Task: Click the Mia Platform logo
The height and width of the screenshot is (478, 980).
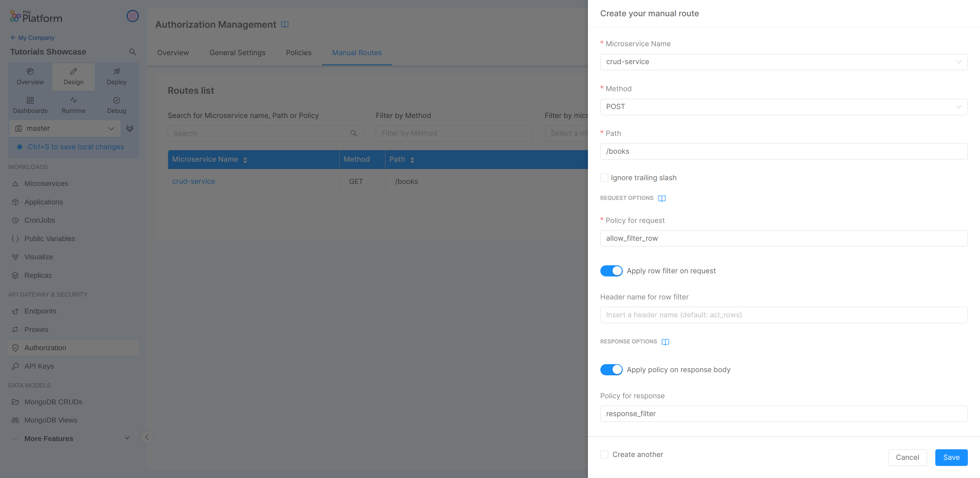Action: [36, 16]
